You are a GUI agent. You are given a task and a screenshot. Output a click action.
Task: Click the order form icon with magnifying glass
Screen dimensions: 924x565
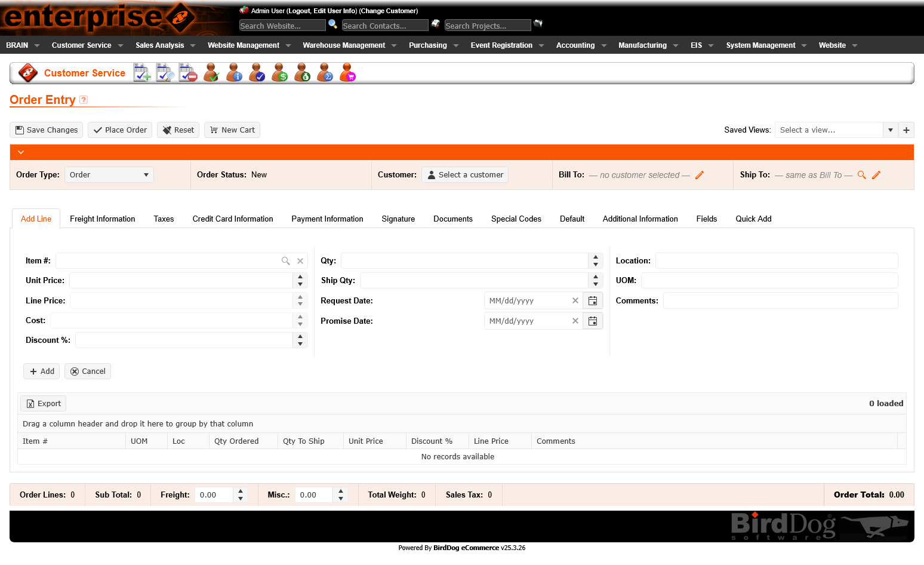coord(165,73)
